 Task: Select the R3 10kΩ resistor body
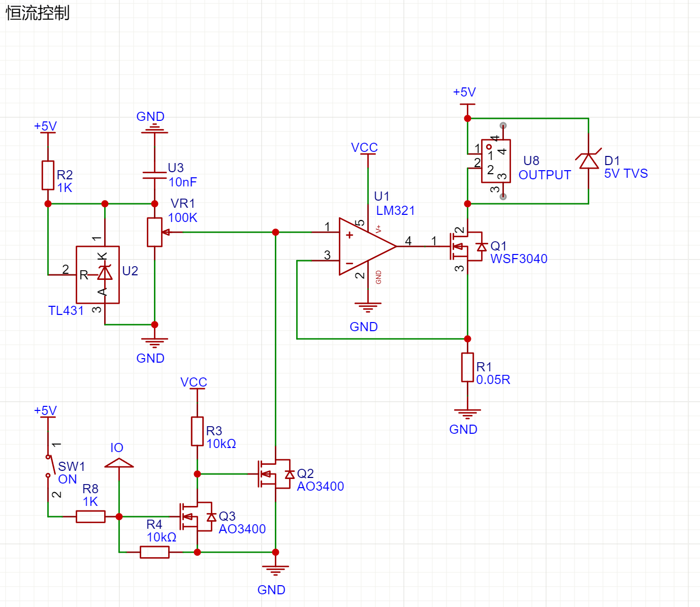(x=198, y=431)
